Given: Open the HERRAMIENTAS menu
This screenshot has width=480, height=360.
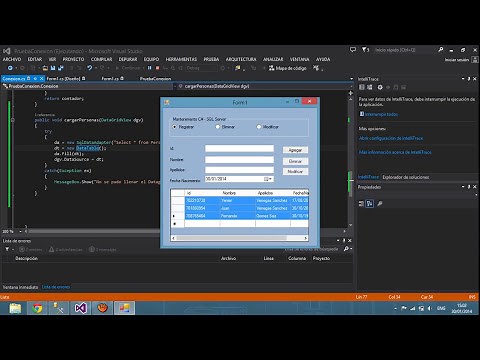Looking at the screenshot, I should tap(181, 59).
